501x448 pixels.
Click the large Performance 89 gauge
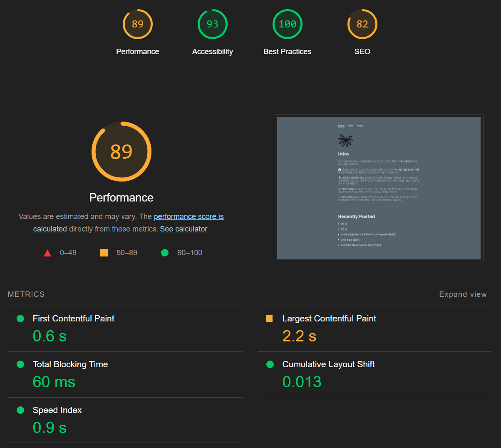pos(121,152)
